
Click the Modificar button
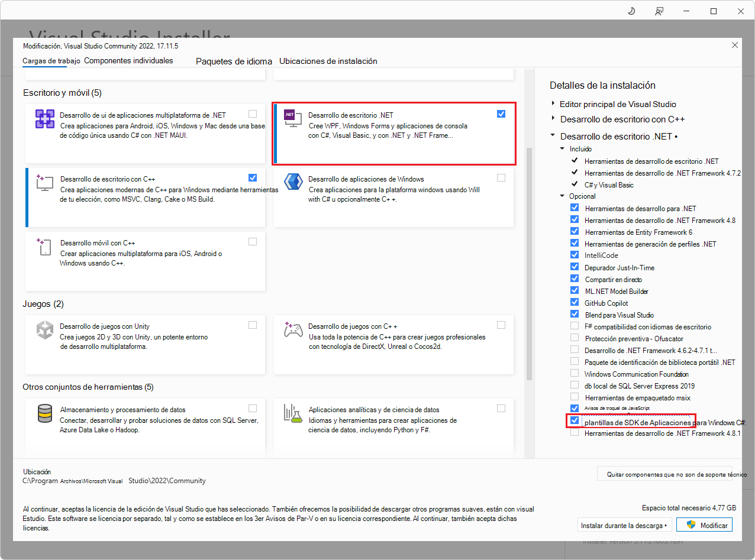(x=704, y=525)
